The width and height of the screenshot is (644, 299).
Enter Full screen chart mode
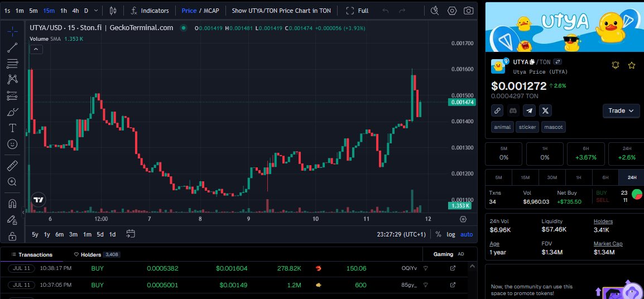(357, 11)
